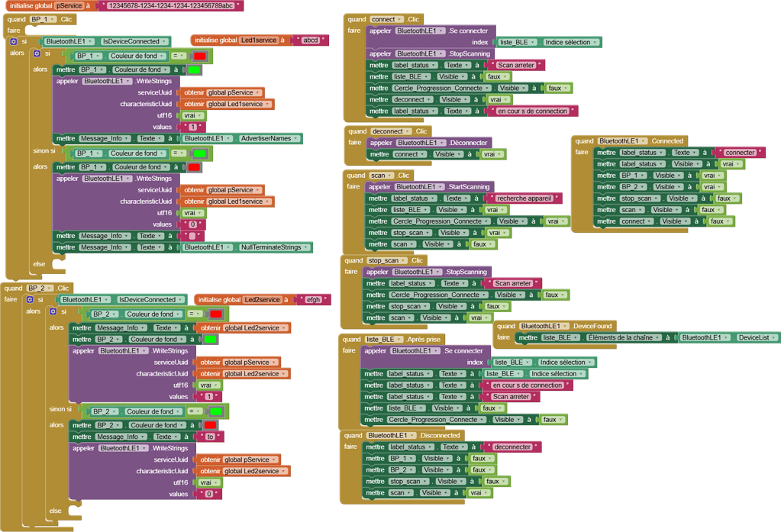Open NullTerminateStrings property dropdown
This screenshot has width=781, height=532.
tap(274, 247)
